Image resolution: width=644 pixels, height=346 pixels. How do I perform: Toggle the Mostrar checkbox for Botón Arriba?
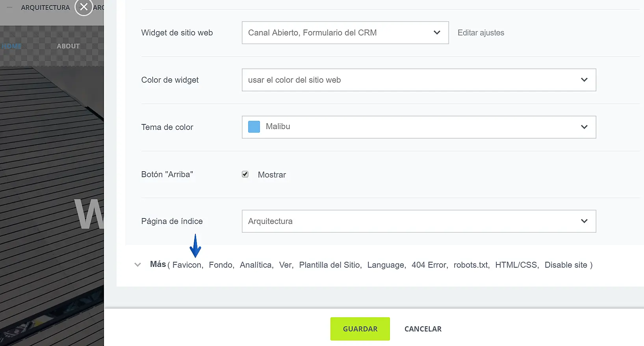245,174
